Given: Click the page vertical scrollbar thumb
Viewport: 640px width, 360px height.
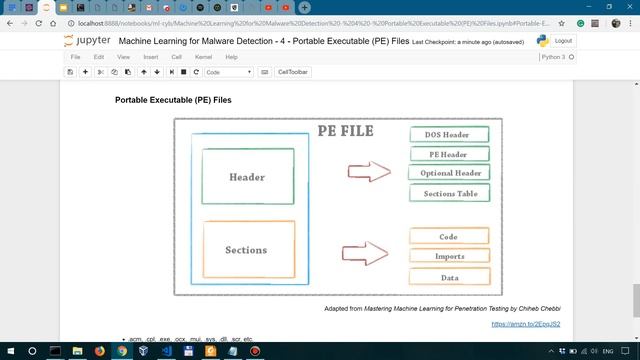Looking at the screenshot, I should (x=636, y=300).
